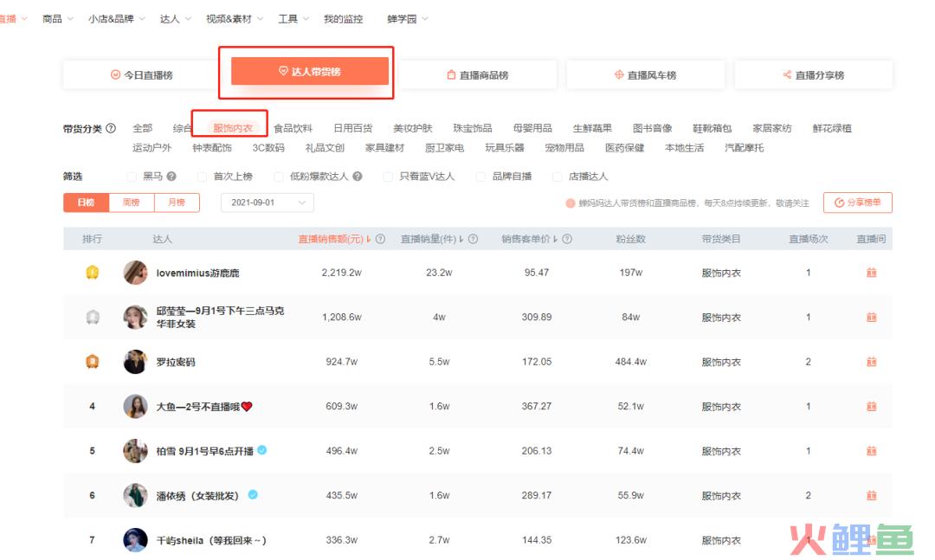Open 罗拉密码 profile name
This screenshot has height=560, width=935.
(175, 362)
